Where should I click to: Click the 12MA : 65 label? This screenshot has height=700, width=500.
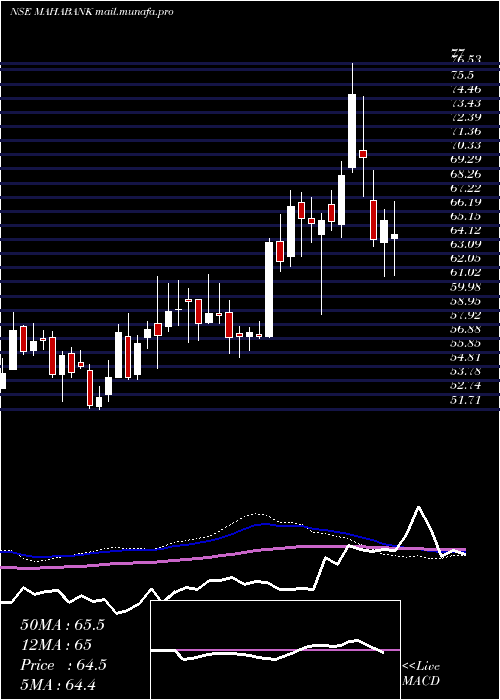[56, 645]
